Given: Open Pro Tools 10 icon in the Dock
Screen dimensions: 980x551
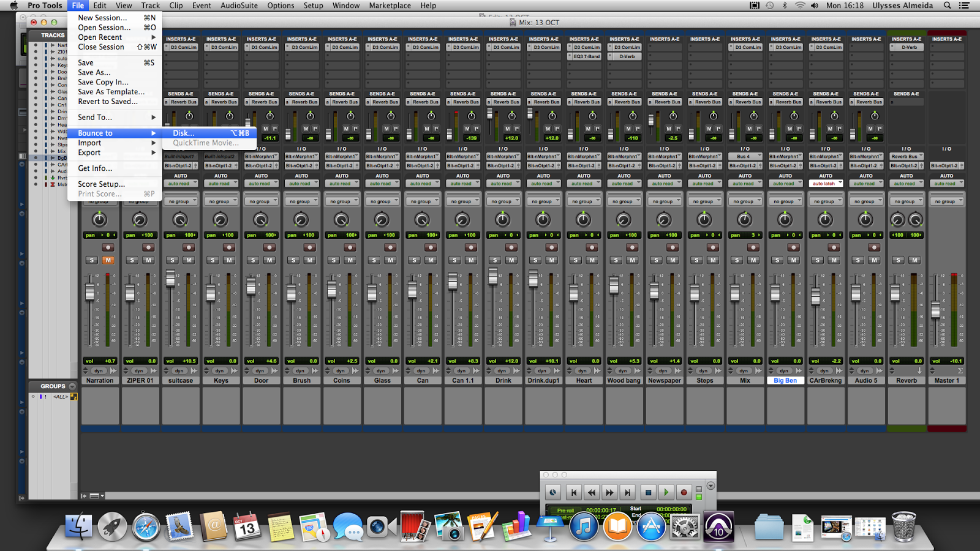Looking at the screenshot, I should coord(718,527).
